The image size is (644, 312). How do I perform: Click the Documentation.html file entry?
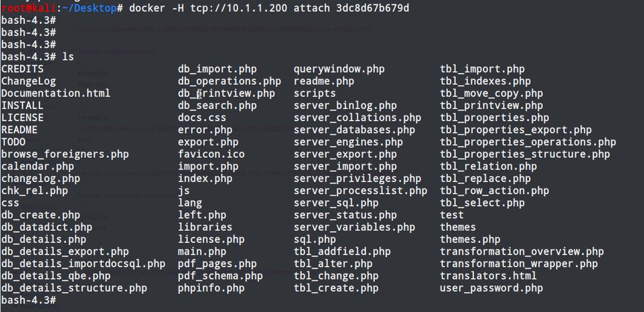tap(56, 94)
